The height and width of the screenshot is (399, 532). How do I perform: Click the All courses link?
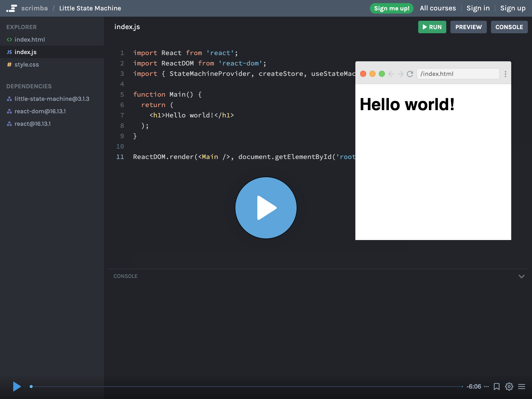[x=438, y=8]
